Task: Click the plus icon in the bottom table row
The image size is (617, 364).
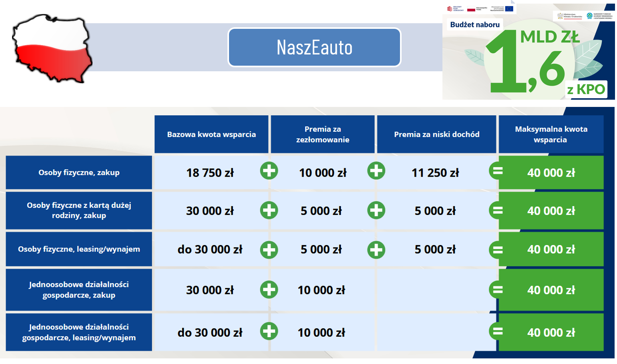Action: pos(269,331)
